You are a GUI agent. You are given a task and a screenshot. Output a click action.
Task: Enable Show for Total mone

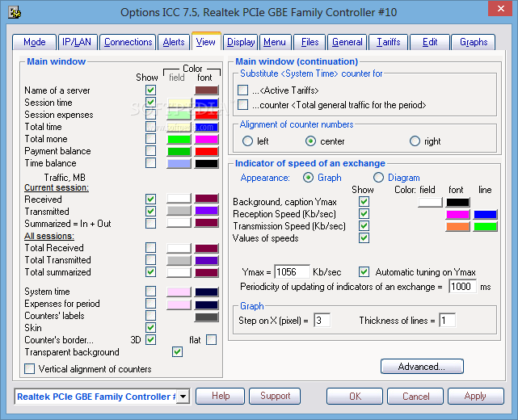pos(150,138)
